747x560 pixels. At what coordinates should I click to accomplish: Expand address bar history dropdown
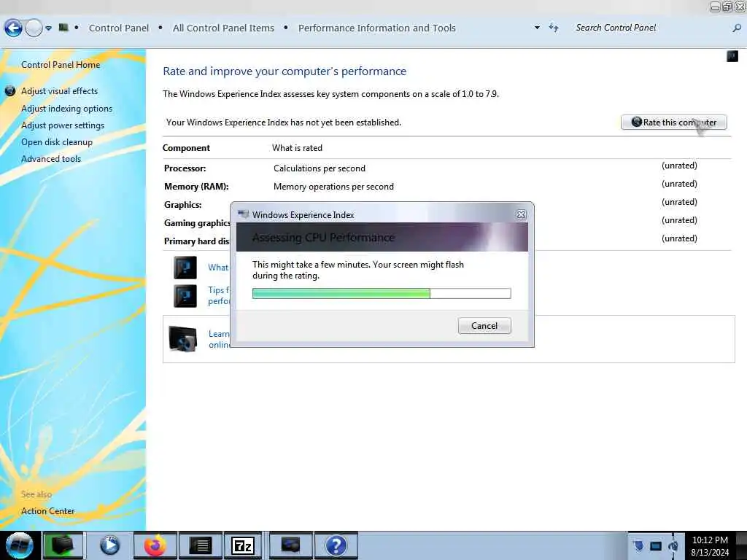(537, 28)
